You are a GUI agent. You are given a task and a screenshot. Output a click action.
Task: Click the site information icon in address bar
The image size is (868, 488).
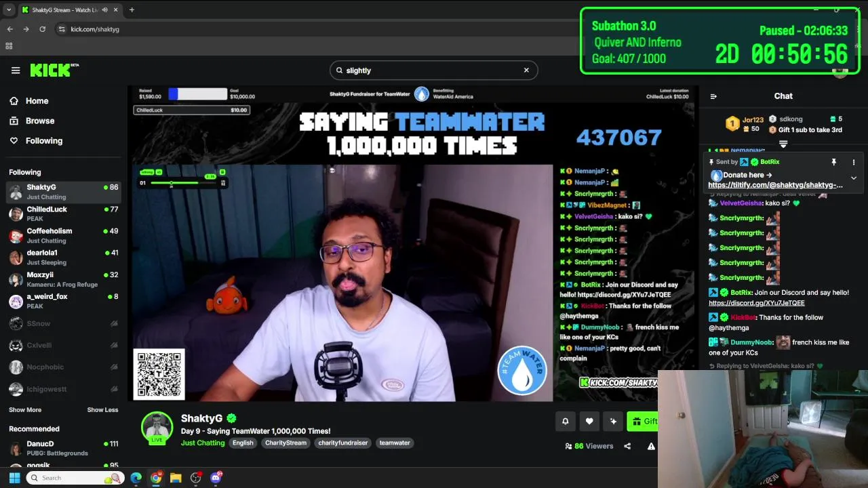coord(62,29)
